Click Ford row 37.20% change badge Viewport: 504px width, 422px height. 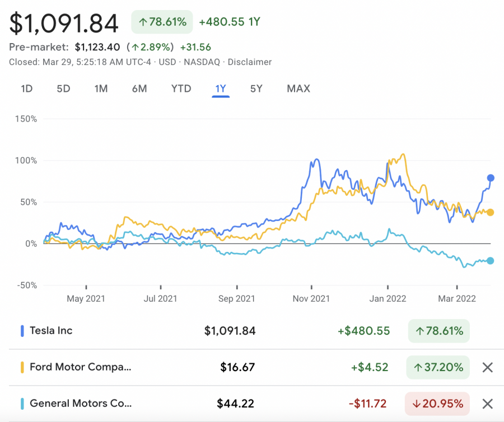(438, 367)
